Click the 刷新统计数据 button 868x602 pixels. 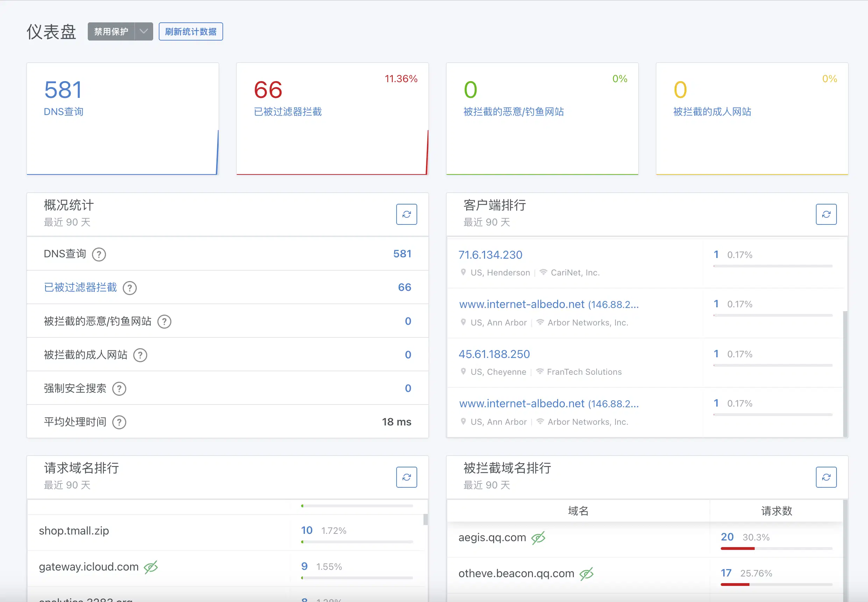191,31
